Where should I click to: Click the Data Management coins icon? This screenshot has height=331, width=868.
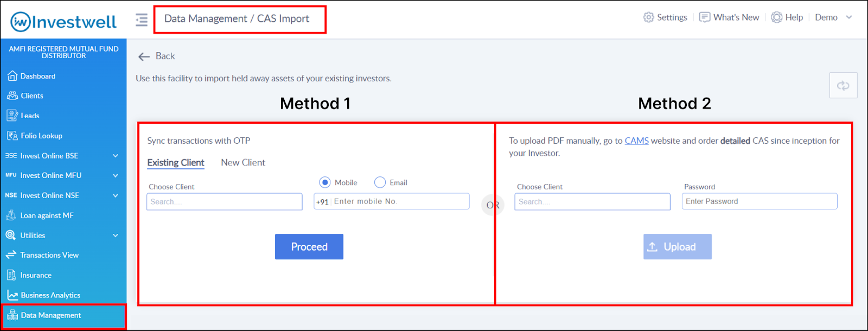point(12,315)
